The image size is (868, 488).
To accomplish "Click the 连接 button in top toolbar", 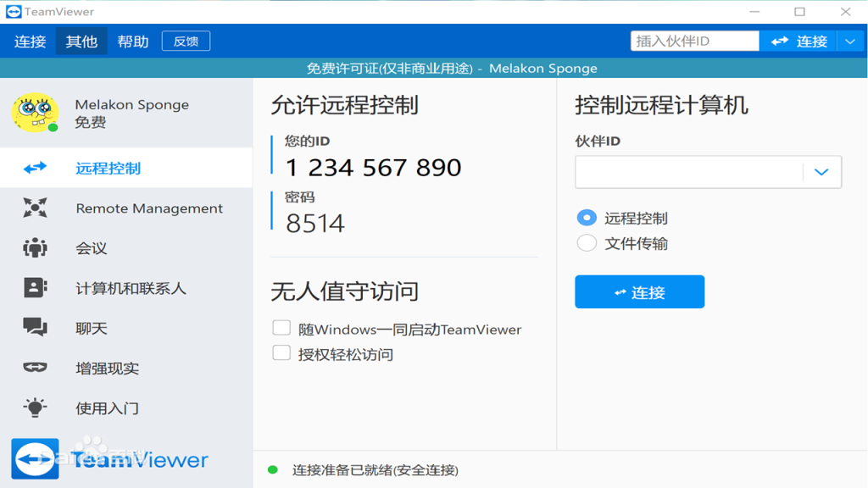I will tap(798, 41).
